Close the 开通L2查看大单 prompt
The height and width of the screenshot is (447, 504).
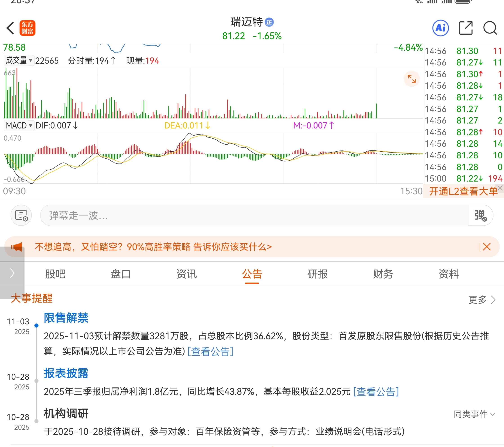click(x=500, y=188)
